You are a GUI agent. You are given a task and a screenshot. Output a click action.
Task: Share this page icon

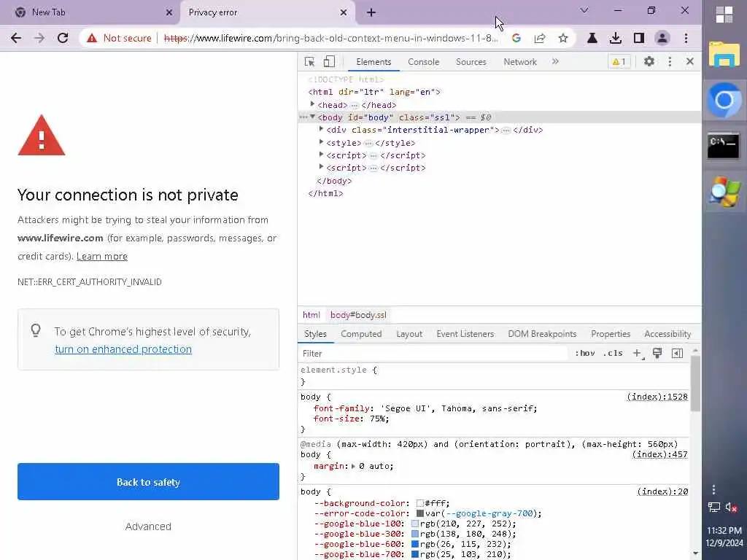(x=540, y=38)
